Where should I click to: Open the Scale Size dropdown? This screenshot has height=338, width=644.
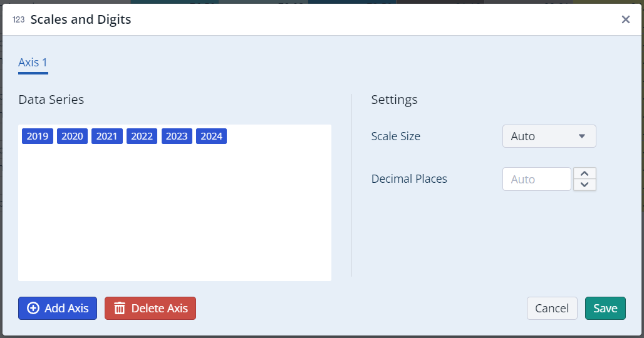click(549, 136)
